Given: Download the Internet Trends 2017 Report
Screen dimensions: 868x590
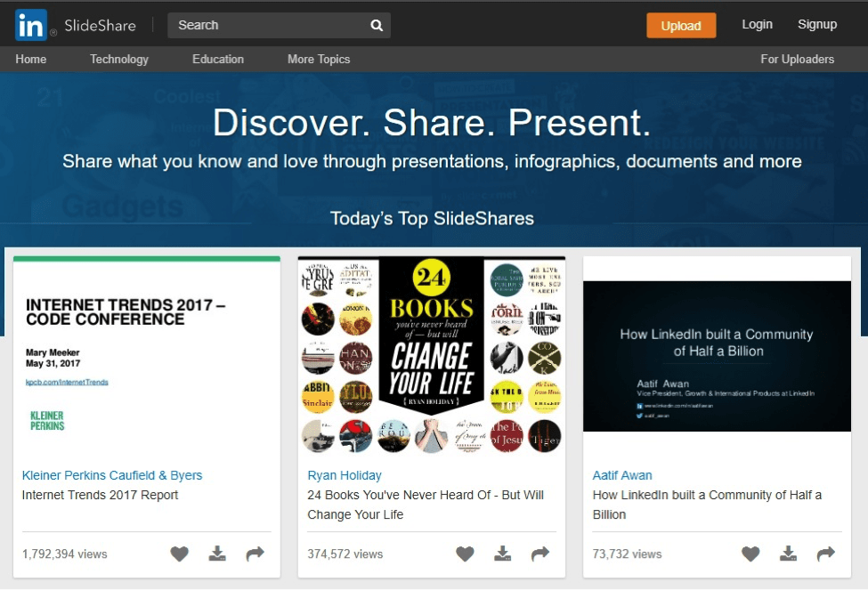Looking at the screenshot, I should pos(216,554).
